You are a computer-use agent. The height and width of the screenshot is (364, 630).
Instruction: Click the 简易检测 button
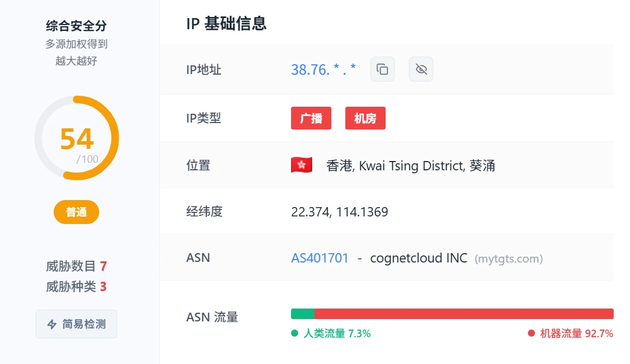point(76,324)
